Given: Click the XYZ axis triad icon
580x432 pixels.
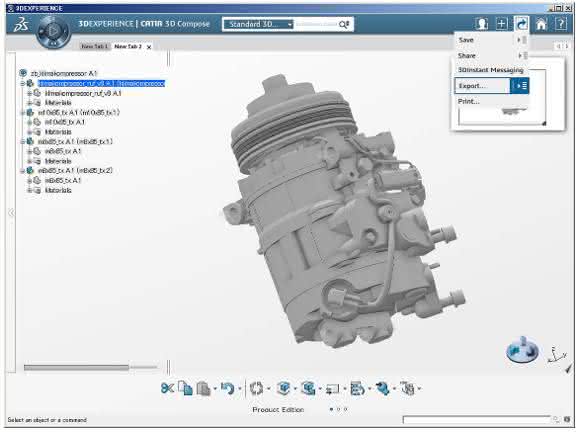Looking at the screenshot, I should [x=556, y=355].
